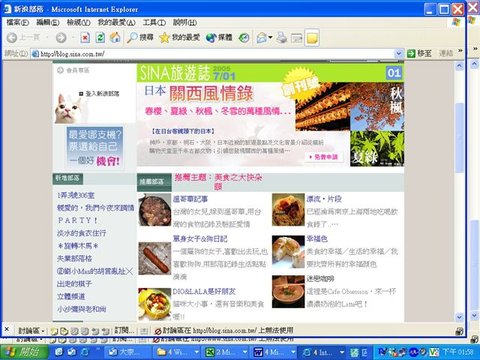Click the Windows 開始 Start button
This screenshot has height=360, width=480.
tap(24, 352)
